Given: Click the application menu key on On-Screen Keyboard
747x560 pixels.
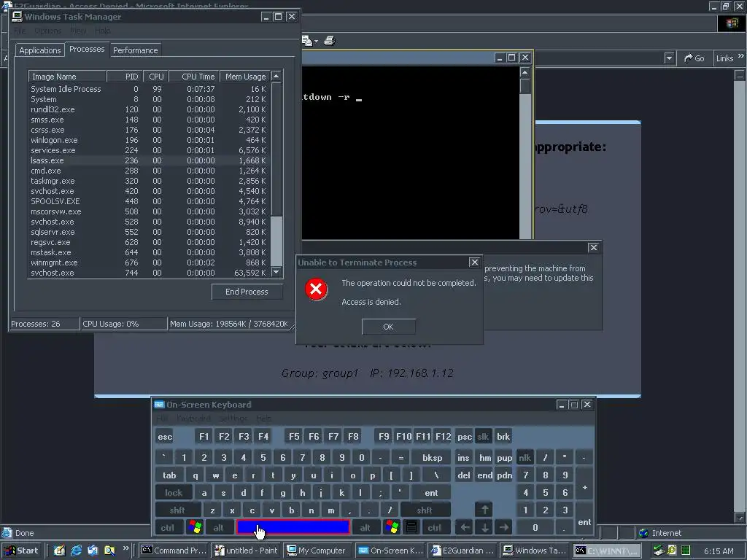Looking at the screenshot, I should (411, 527).
